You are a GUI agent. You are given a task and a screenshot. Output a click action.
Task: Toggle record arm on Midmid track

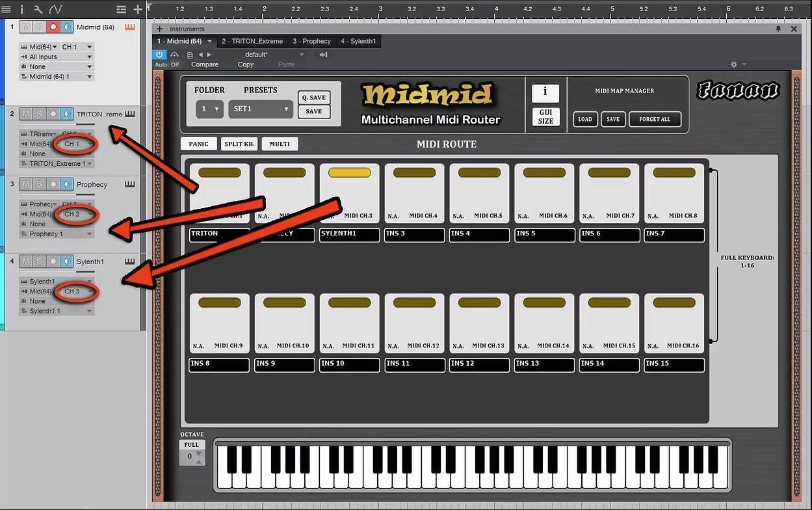pos(53,27)
